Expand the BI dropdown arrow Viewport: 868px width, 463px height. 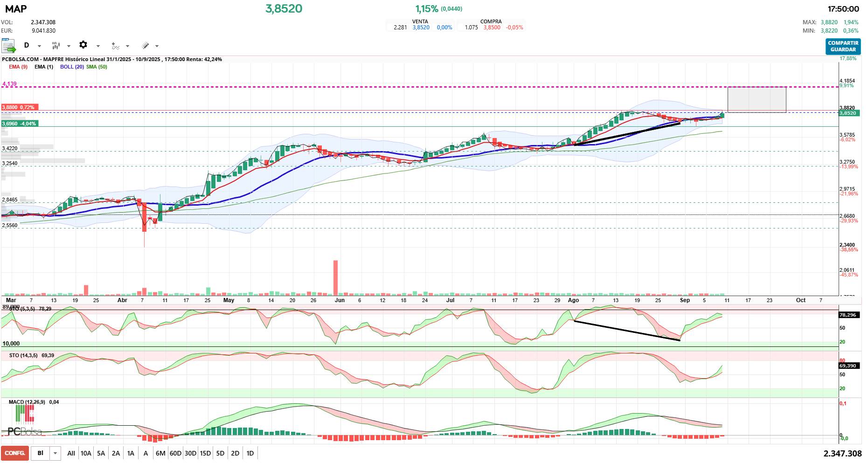point(56,453)
